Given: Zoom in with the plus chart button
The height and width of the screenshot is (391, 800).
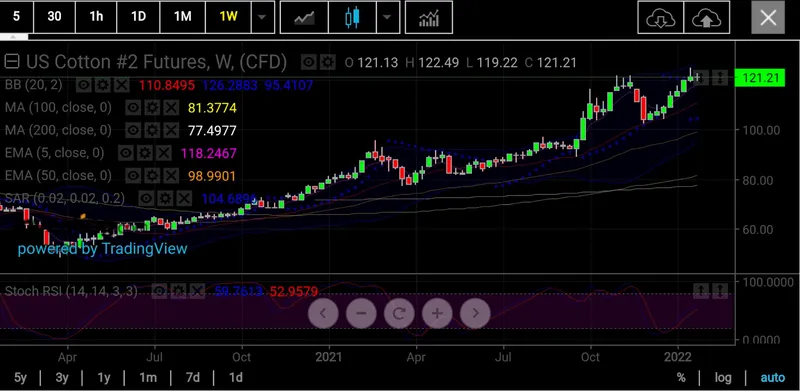Looking at the screenshot, I should (x=437, y=313).
